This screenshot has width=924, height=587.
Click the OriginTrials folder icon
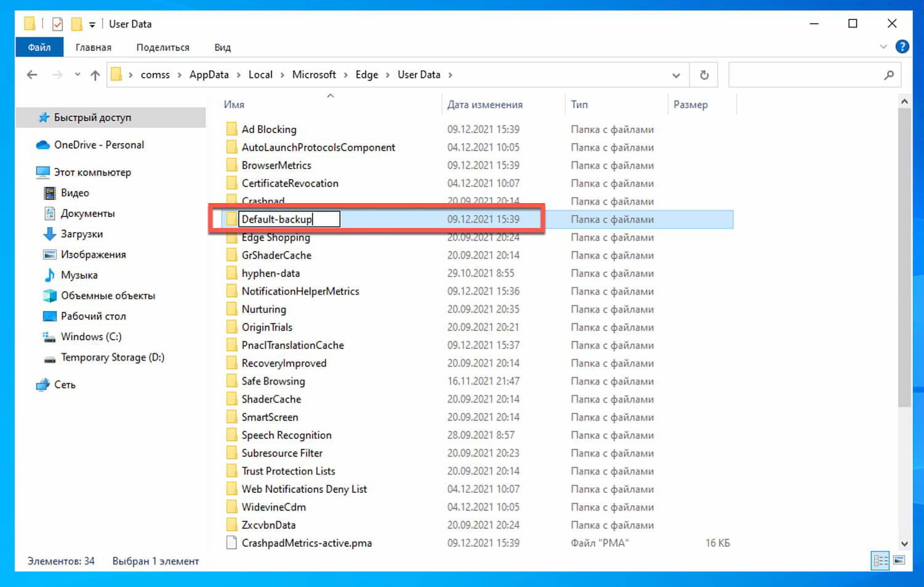pyautogui.click(x=232, y=327)
